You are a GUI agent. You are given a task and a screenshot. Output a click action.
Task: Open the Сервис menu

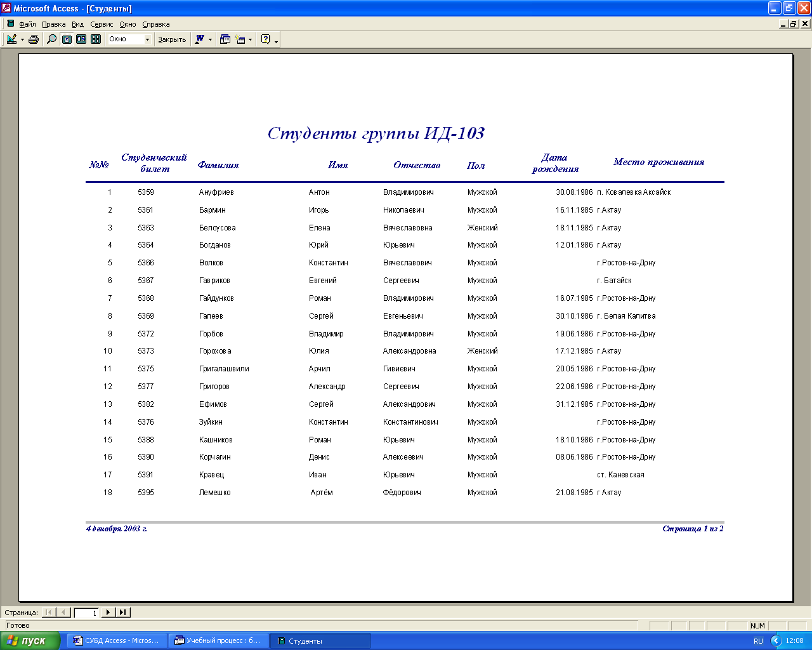[101, 24]
